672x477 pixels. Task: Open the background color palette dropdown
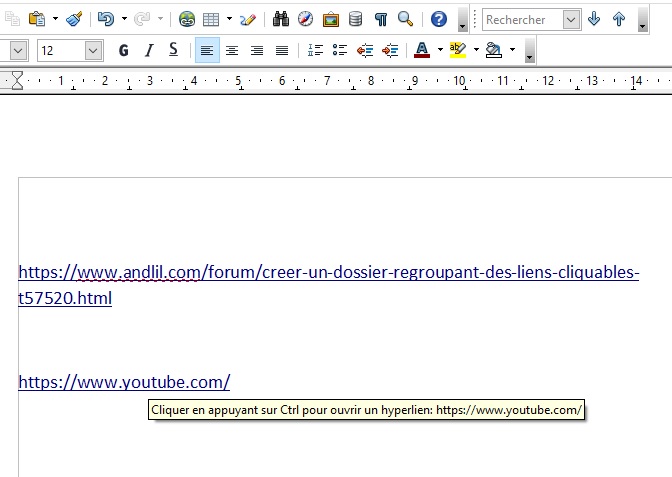click(512, 50)
